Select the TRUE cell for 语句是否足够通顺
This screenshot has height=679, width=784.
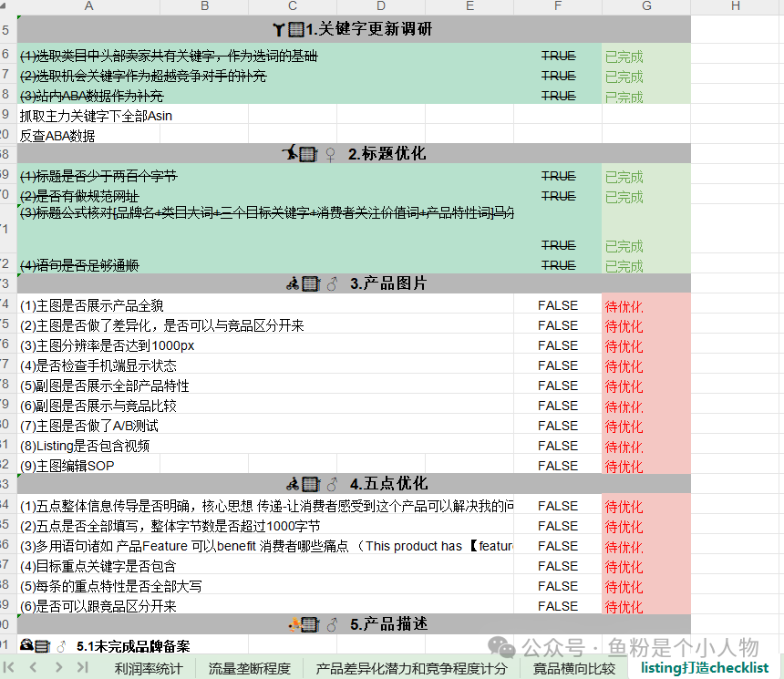click(558, 265)
